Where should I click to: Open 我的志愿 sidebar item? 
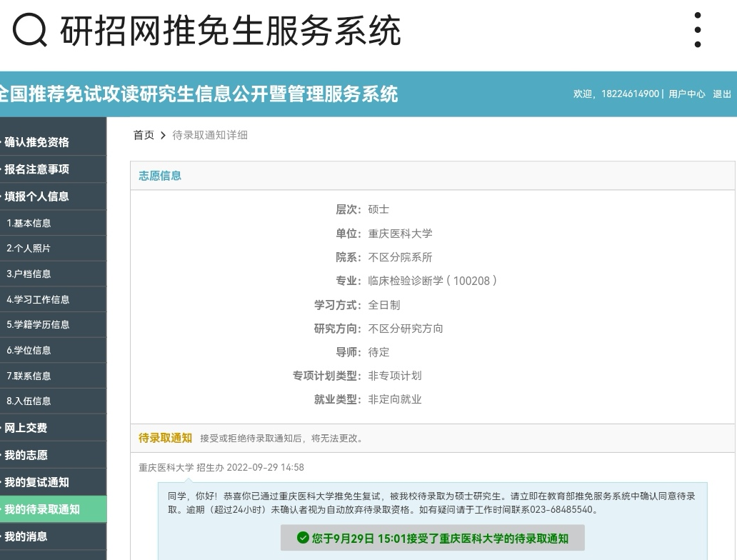tap(26, 455)
